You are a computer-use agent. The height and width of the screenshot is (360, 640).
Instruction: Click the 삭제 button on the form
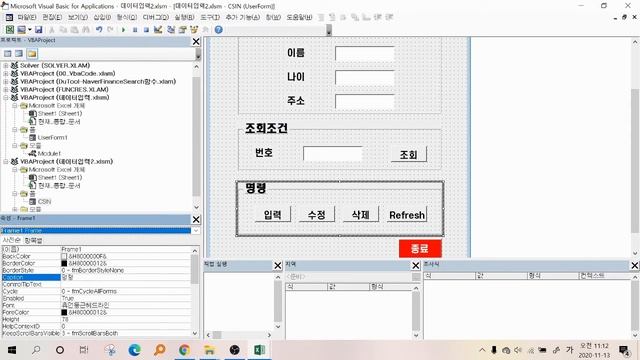(361, 214)
